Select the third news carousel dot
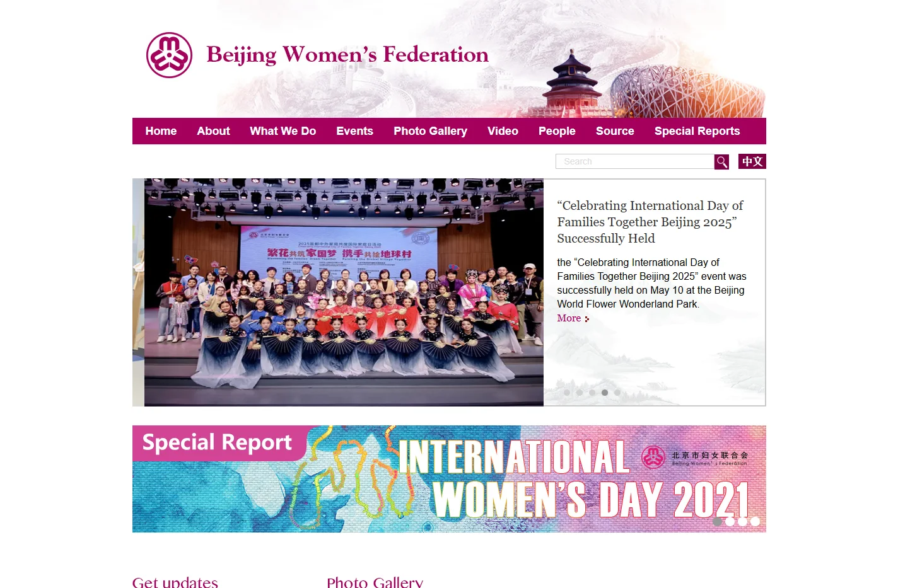Screen dimensions: 898x588 coord(592,393)
